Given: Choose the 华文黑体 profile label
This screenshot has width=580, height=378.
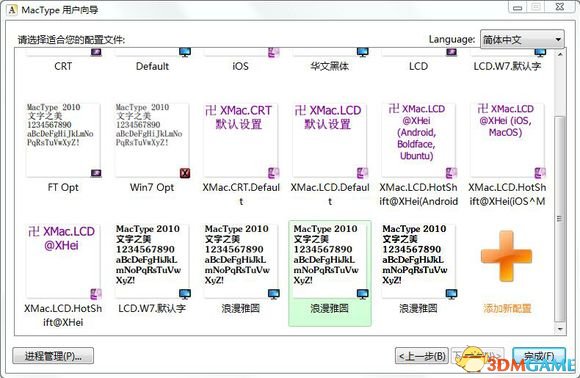Looking at the screenshot, I should pyautogui.click(x=329, y=66).
